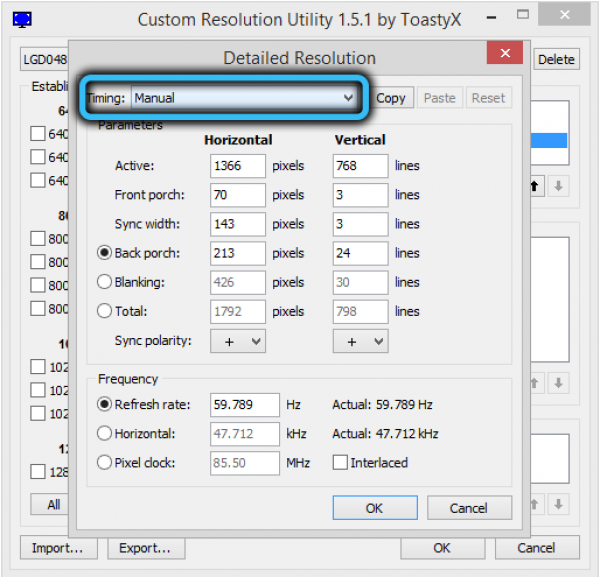600x577 pixels.
Task: Select the Refresh rate radio button
Action: (x=104, y=404)
